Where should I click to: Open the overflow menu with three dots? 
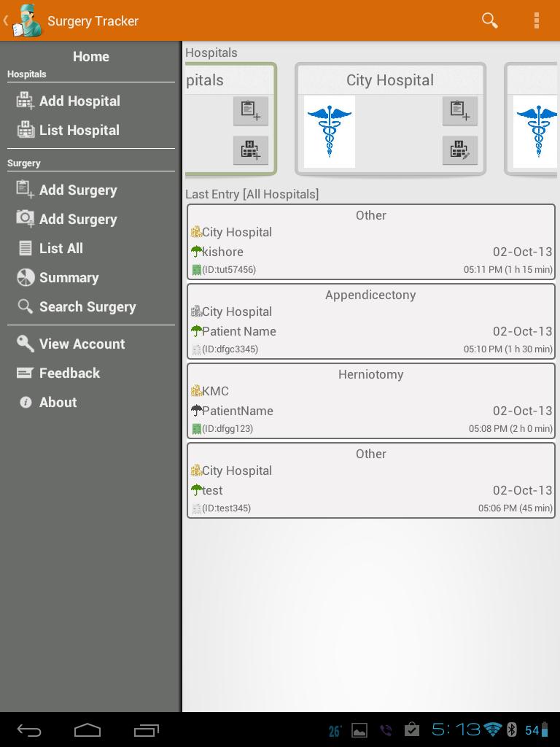[x=537, y=20]
